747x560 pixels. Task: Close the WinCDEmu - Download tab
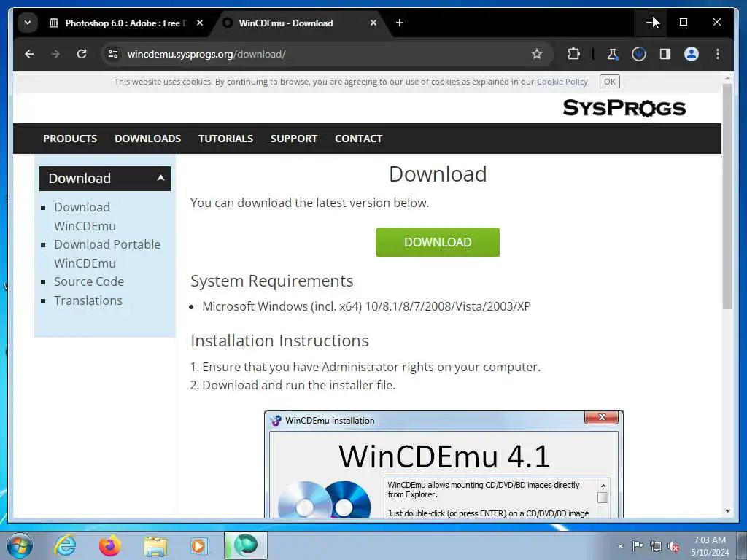(x=373, y=23)
